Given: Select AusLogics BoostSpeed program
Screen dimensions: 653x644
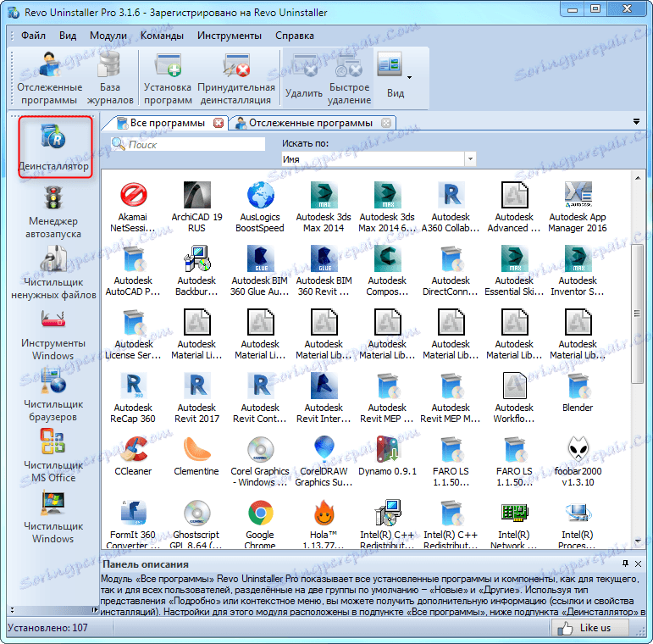Looking at the screenshot, I should click(260, 207).
